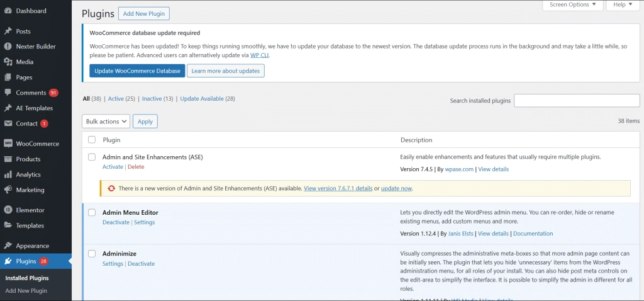Open View version 7.6.7.1 details link
The image size is (644, 301).
click(x=338, y=188)
